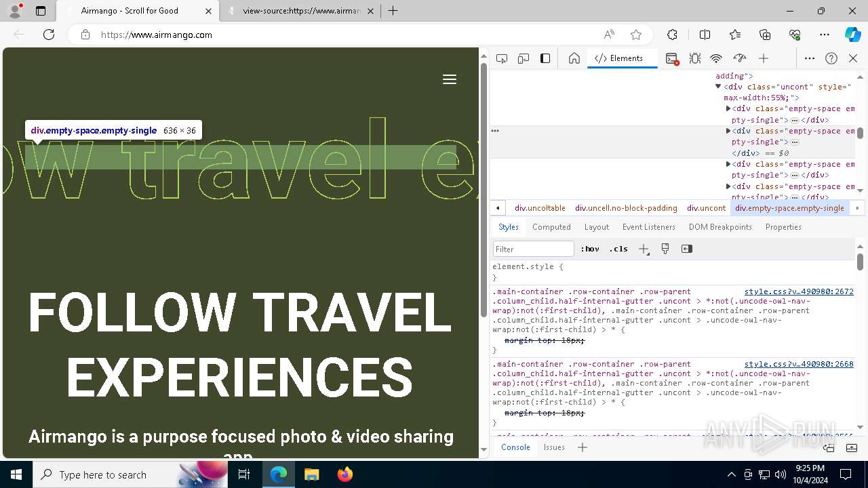Screen dimensions: 868x488
Task: Open Task View on taskbar
Action: tap(244, 474)
